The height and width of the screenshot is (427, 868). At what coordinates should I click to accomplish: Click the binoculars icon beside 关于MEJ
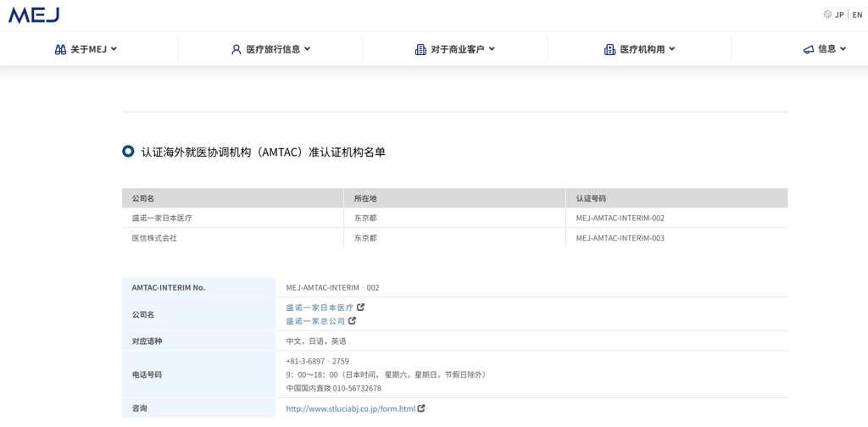60,49
